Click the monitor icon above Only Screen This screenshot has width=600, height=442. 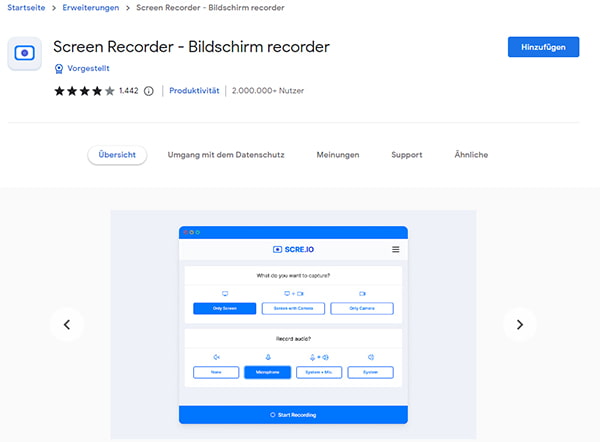coord(225,294)
